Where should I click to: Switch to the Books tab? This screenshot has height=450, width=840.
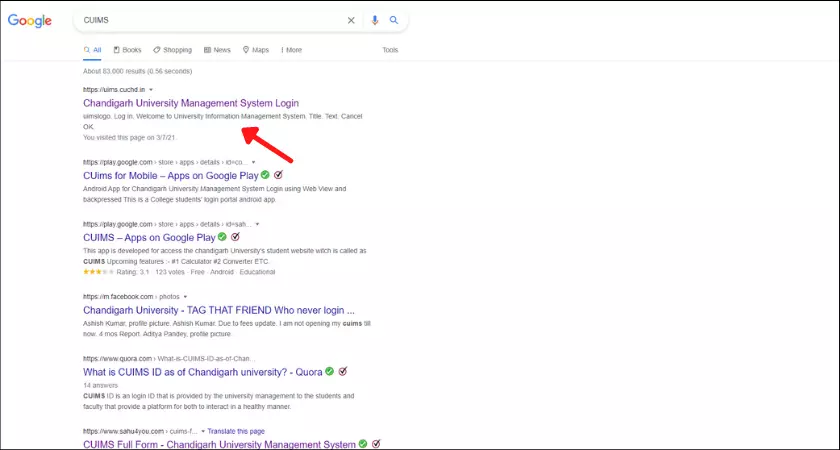tap(128, 50)
